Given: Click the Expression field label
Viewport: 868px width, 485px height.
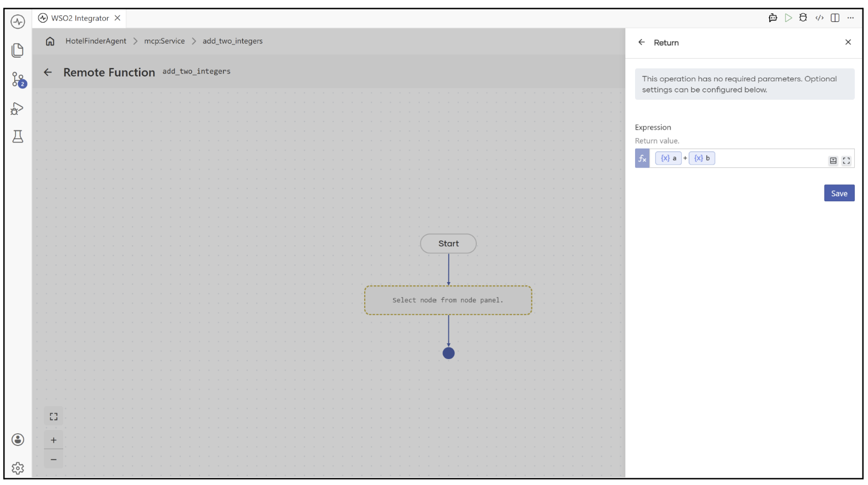Looking at the screenshot, I should (x=653, y=128).
